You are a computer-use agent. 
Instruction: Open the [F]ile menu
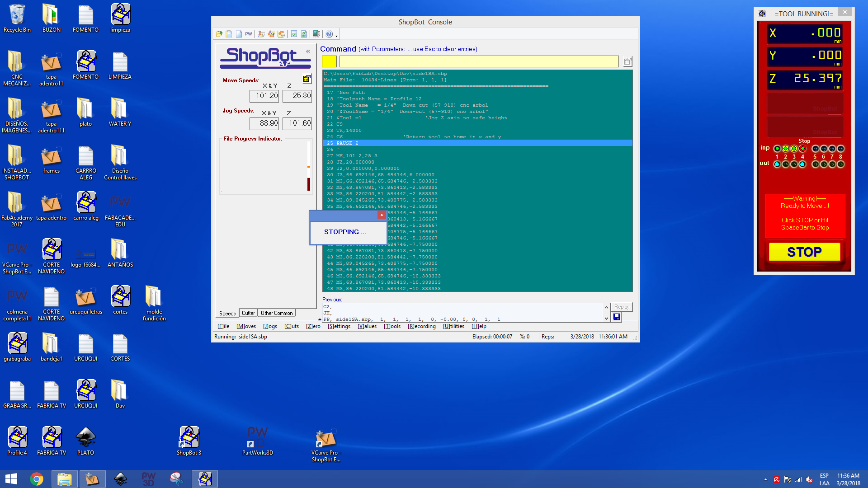pos(223,326)
